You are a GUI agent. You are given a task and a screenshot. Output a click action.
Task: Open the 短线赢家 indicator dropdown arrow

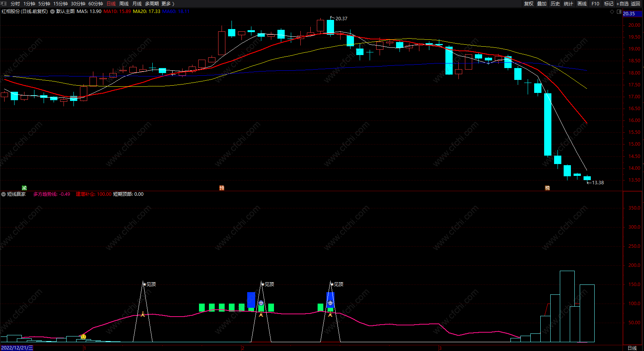coord(3,194)
